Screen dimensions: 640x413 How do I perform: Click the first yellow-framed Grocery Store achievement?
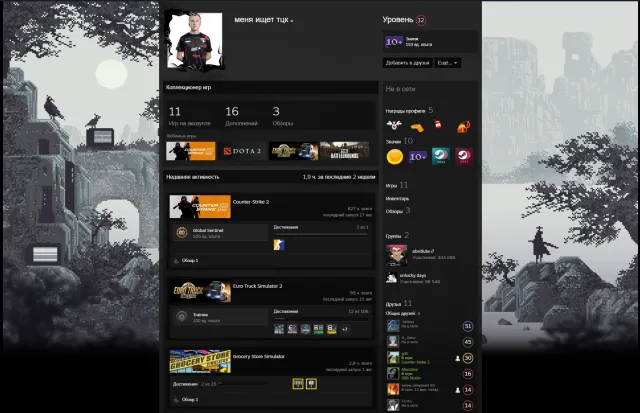[298, 384]
